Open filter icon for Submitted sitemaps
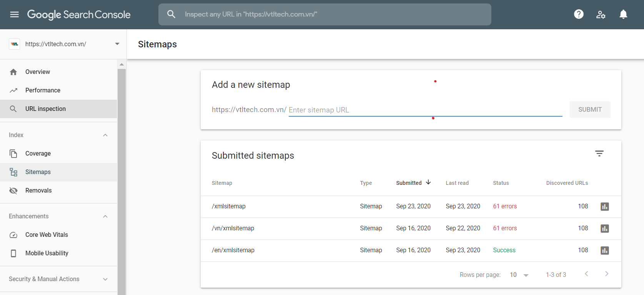Image resolution: width=644 pixels, height=295 pixels. click(599, 153)
